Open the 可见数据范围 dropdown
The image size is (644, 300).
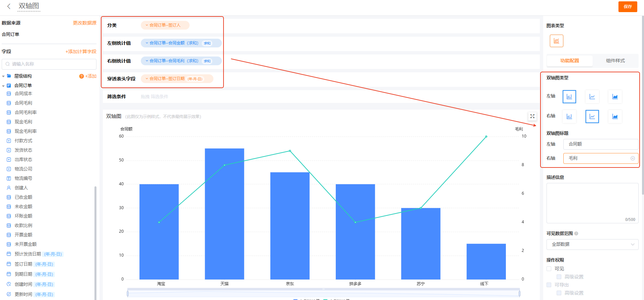592,245
